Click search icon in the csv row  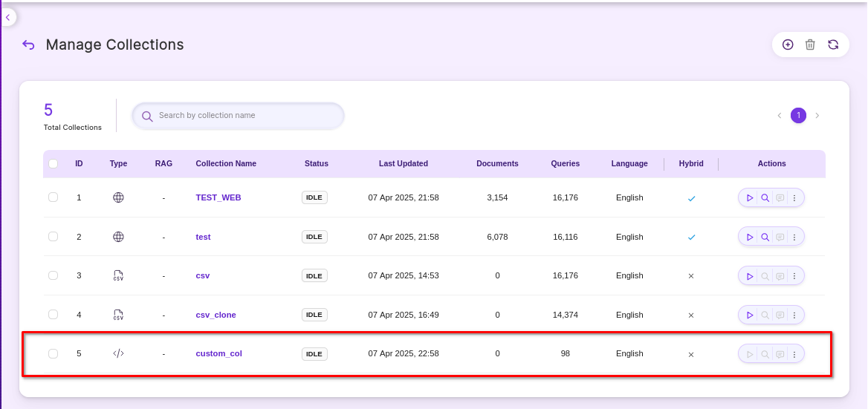(x=765, y=276)
